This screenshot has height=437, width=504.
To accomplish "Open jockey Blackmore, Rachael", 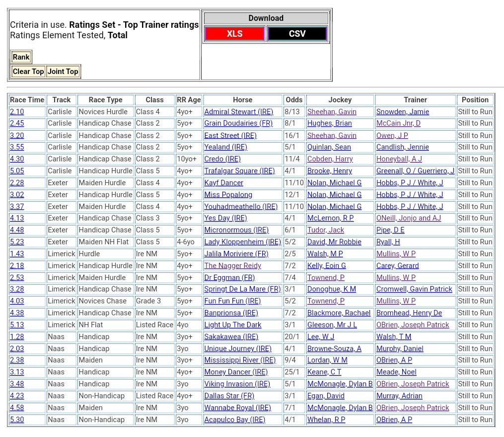I will [x=339, y=313].
